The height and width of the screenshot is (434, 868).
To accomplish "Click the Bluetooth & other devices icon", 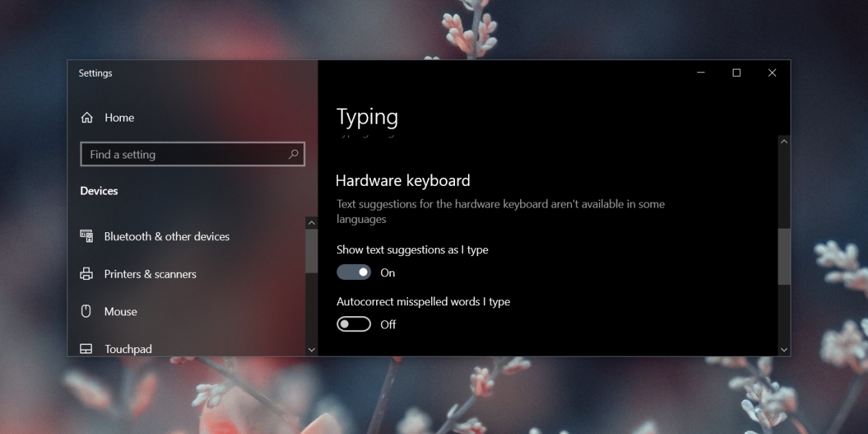I will 87,237.
